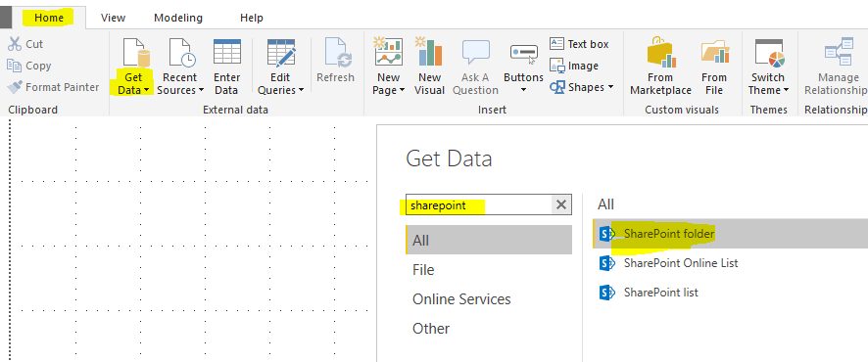Click the Cut scissors icon

[15, 44]
